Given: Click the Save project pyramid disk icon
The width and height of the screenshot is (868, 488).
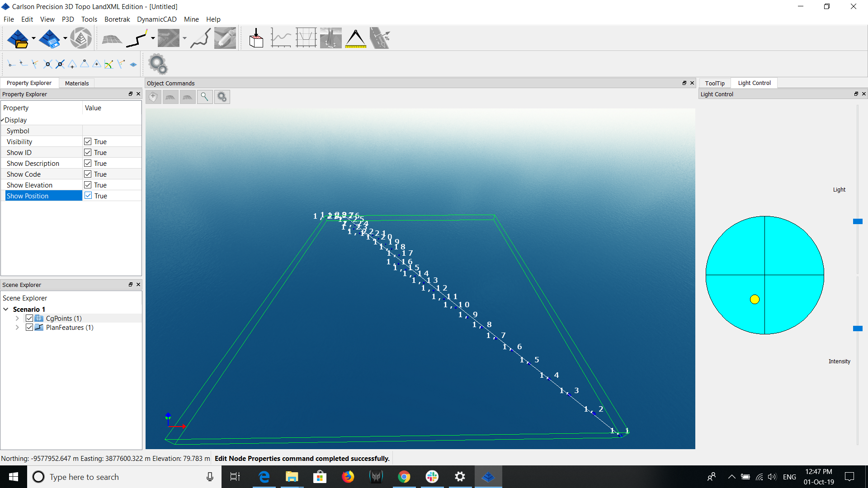Looking at the screenshot, I should pyautogui.click(x=50, y=38).
